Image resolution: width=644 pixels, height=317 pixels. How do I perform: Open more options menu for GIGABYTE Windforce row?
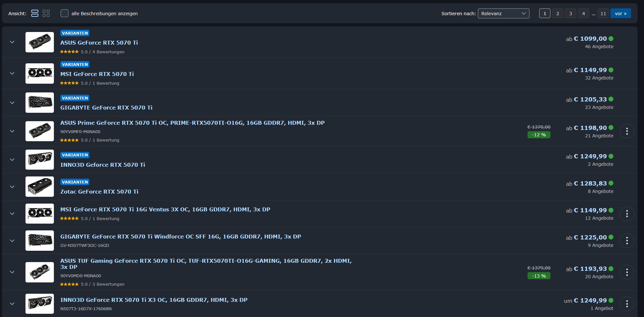click(x=627, y=241)
